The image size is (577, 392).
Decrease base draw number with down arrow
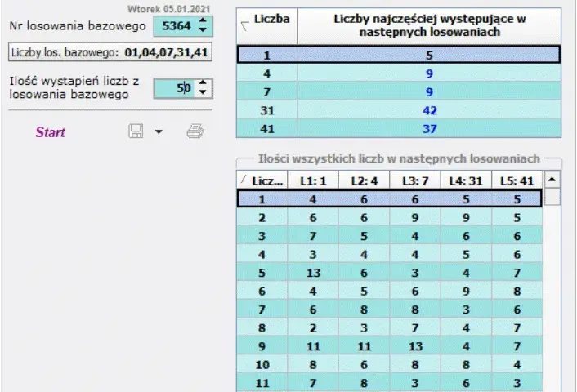point(203,30)
